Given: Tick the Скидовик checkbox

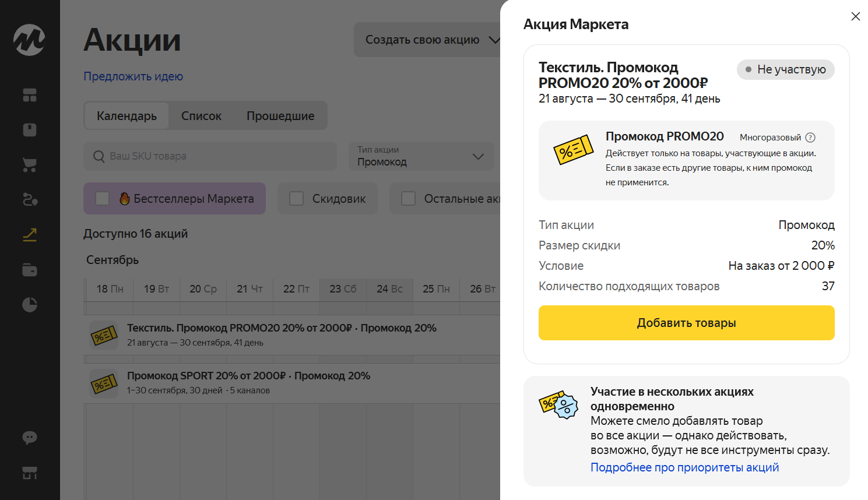Looking at the screenshot, I should pyautogui.click(x=297, y=199).
